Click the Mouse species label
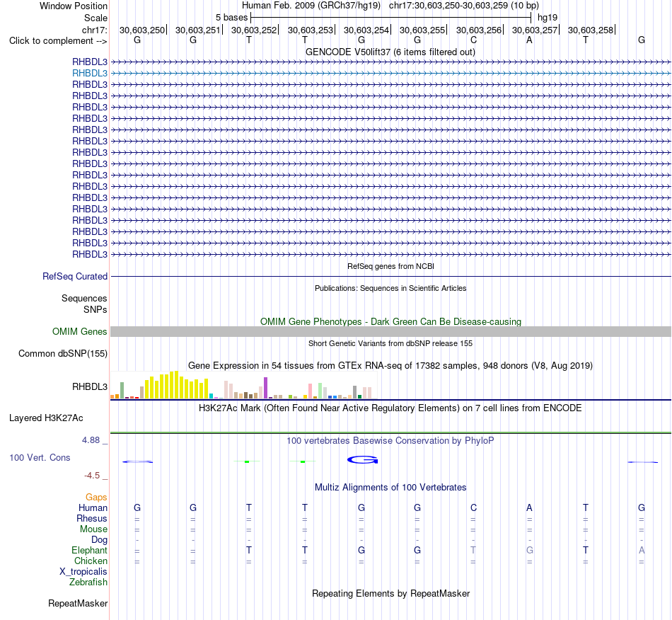The width and height of the screenshot is (672, 620). pyautogui.click(x=93, y=529)
